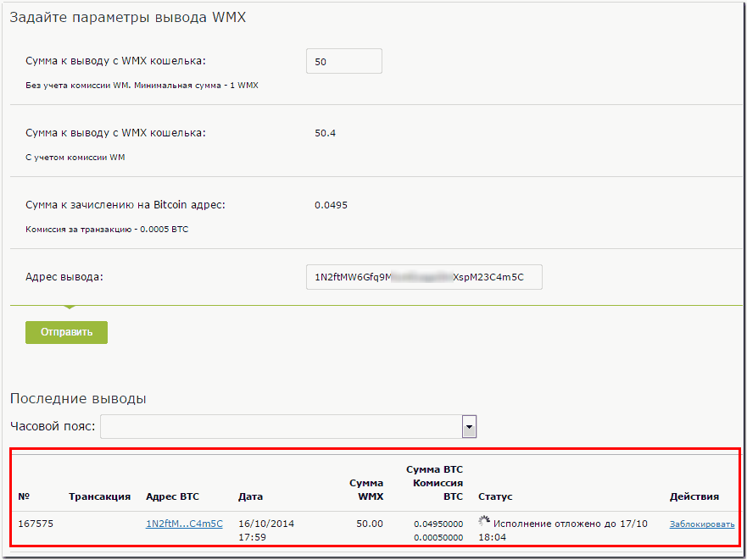Click the Статус column header
This screenshot has height=560, width=747.
495,496
